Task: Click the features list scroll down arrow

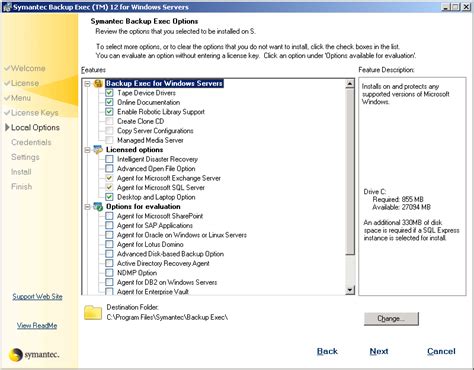Action: (350, 290)
